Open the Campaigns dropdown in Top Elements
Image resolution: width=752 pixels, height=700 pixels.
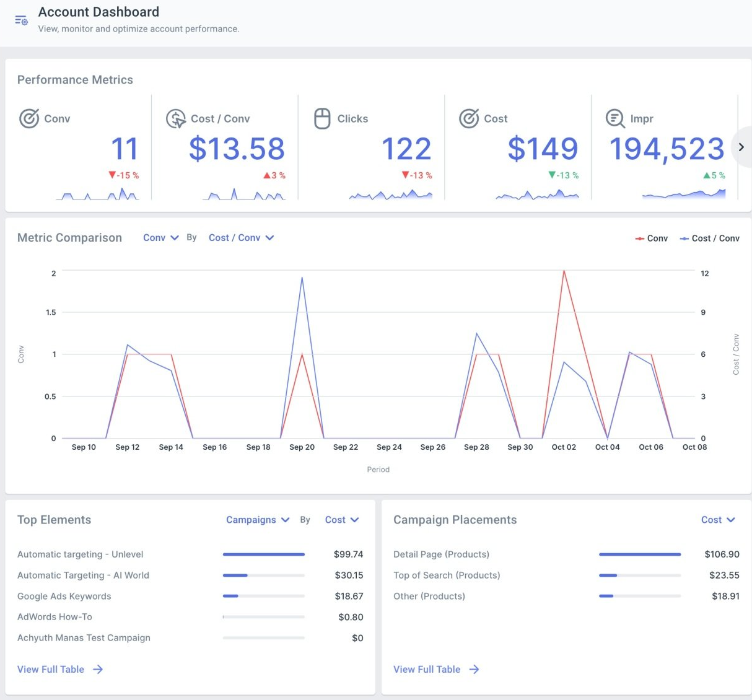[257, 520]
